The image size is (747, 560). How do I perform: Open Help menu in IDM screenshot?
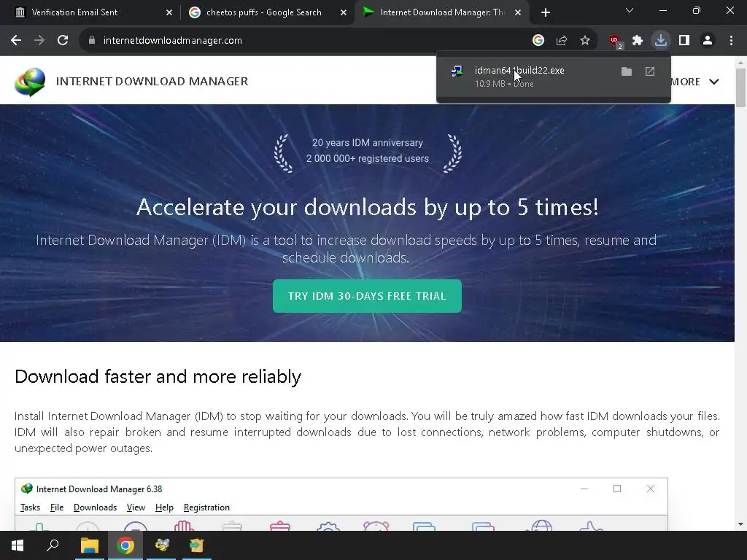(x=164, y=507)
